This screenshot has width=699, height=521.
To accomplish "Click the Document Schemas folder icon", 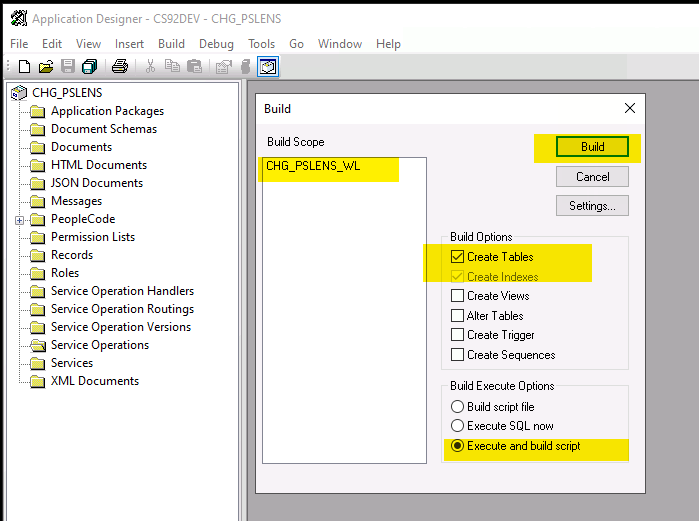I will (38, 129).
